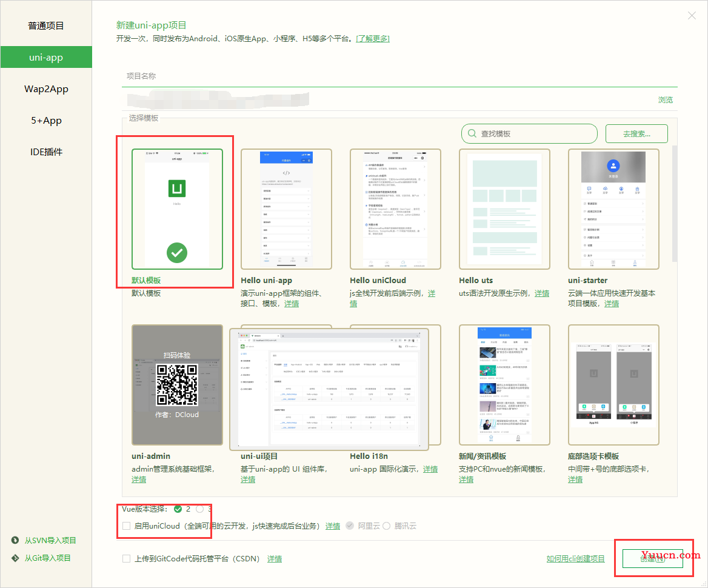This screenshot has width=708, height=588.
Task: Open the 5+App project type
Action: point(46,121)
